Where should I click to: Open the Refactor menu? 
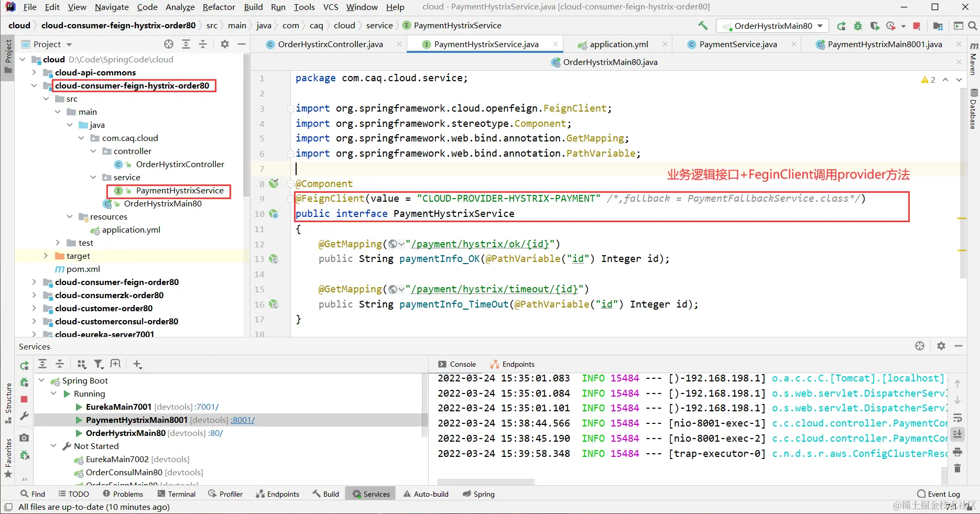point(219,7)
